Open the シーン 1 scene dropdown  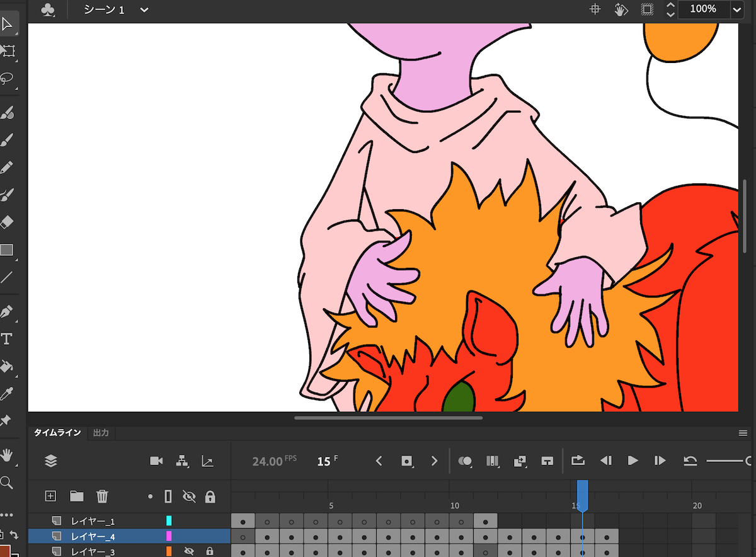point(144,10)
